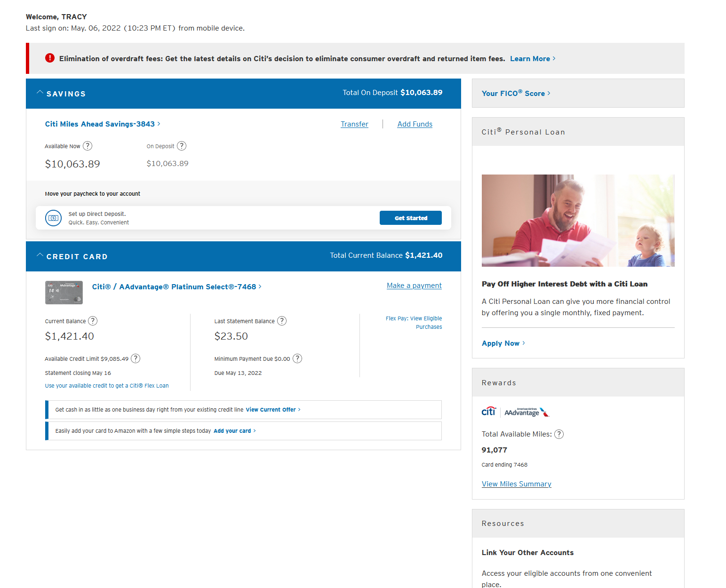Screen dimensions: 726x588
Task: Click 'Link Your Other Accounts' heading
Action: [x=528, y=553]
